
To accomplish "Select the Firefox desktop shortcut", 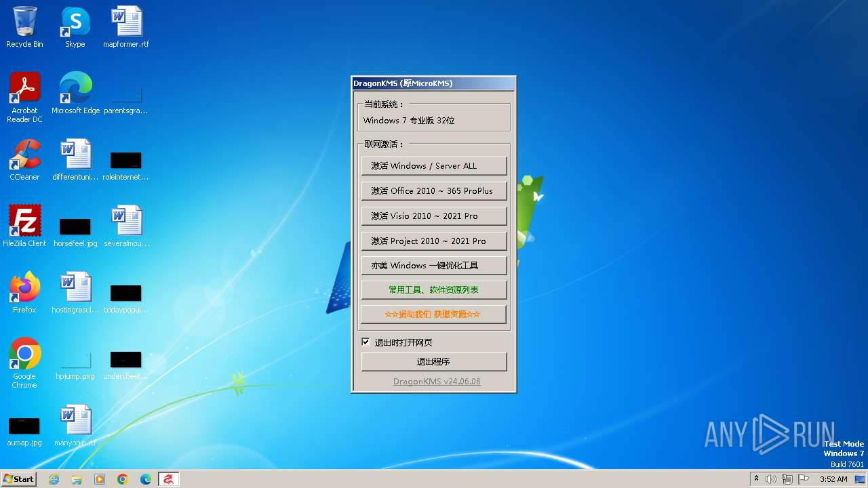I will click(24, 293).
